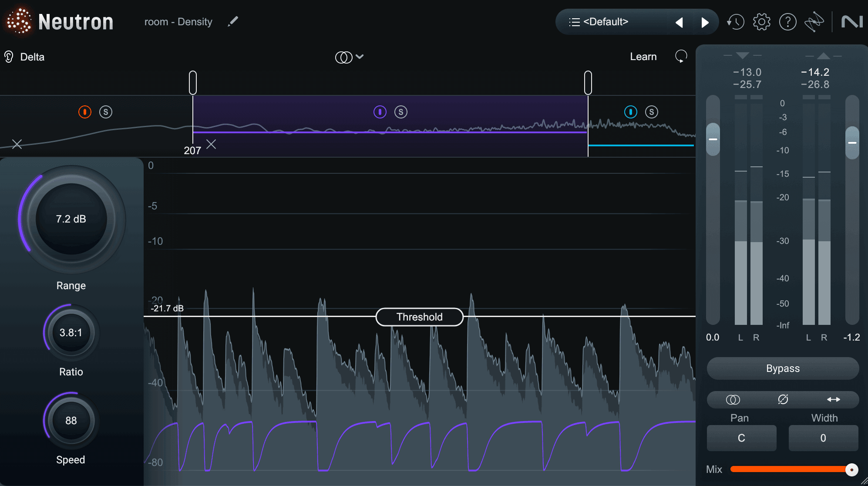868x486 pixels.
Task: Rename preset with the pencil icon
Action: (233, 21)
